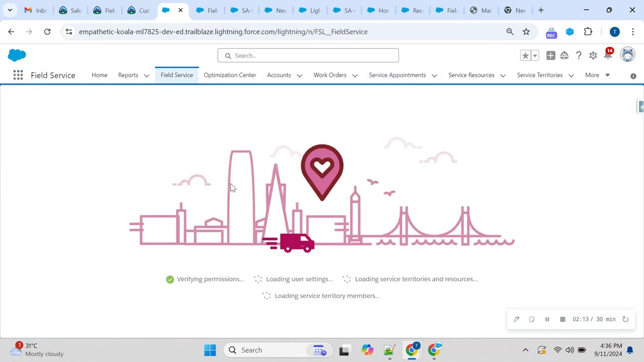Expand the Accounts tab dropdown chevron
The image size is (644, 362).
point(299,75)
